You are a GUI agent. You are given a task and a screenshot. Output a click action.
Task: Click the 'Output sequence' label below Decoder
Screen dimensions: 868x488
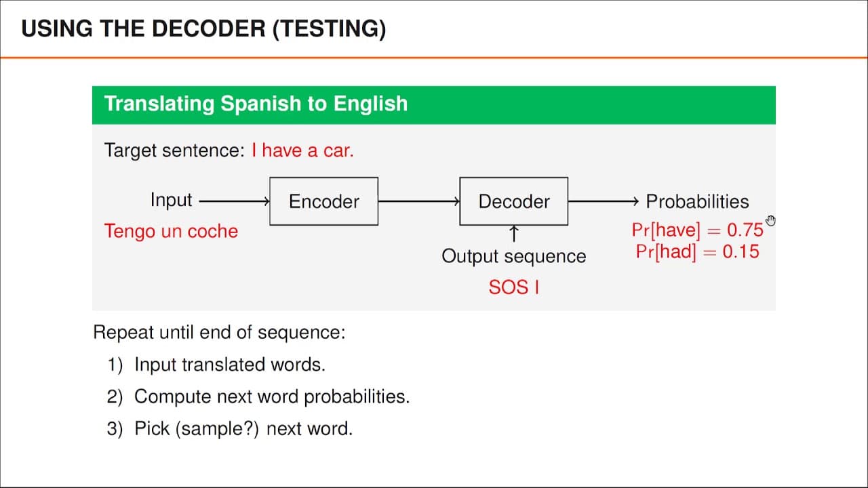tap(513, 256)
